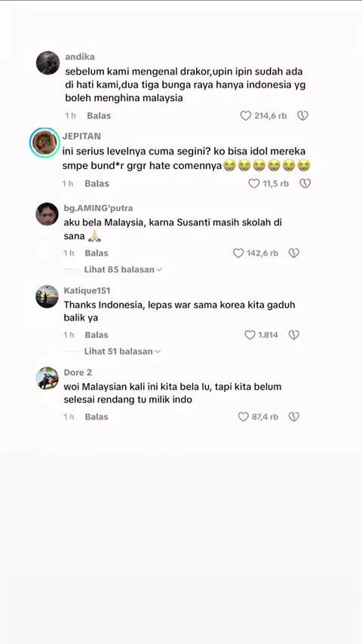
Task: Like bg.AMING'putra's comment with the heart icon
Action: pyautogui.click(x=238, y=253)
